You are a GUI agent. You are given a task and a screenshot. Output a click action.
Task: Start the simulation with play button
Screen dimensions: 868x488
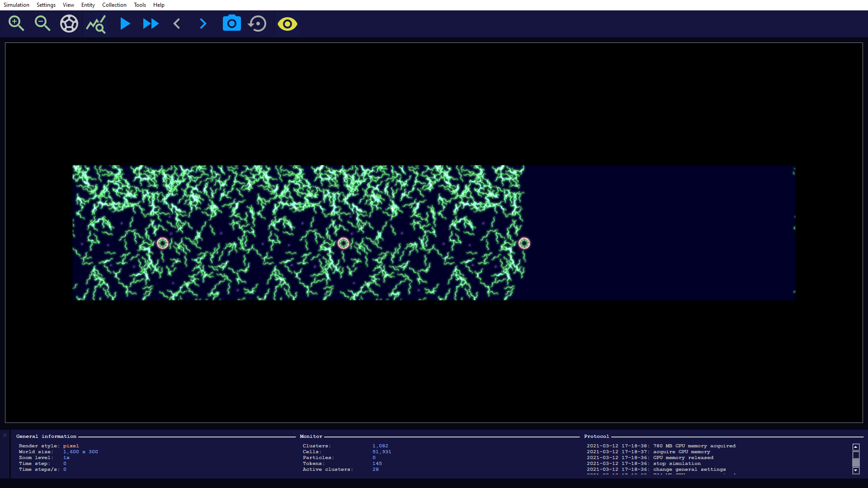click(x=125, y=23)
